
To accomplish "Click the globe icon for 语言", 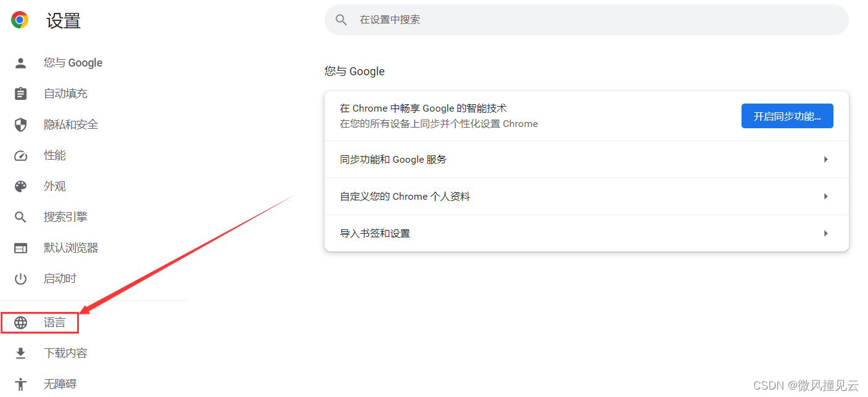I will pos(21,322).
